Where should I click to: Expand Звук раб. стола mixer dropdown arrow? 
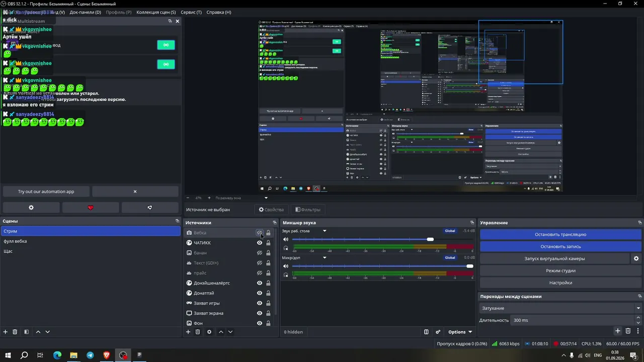point(325,231)
